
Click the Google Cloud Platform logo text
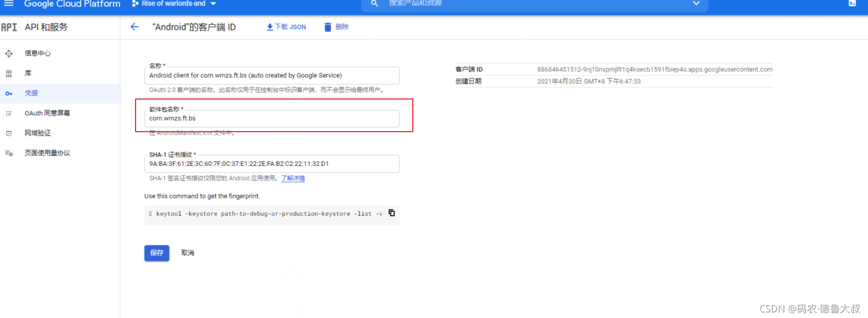click(x=72, y=4)
